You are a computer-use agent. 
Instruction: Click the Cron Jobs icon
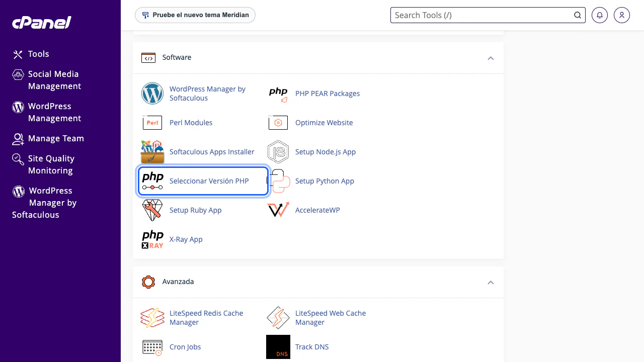pos(152,347)
